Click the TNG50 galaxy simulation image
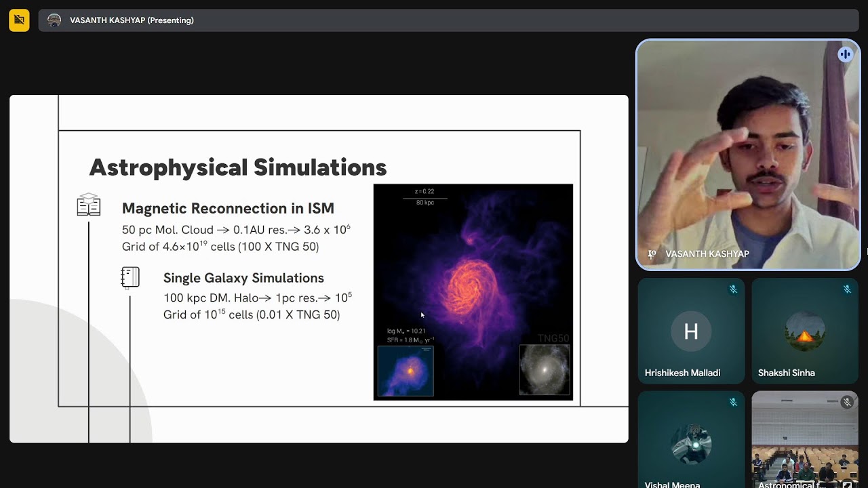 [473, 292]
